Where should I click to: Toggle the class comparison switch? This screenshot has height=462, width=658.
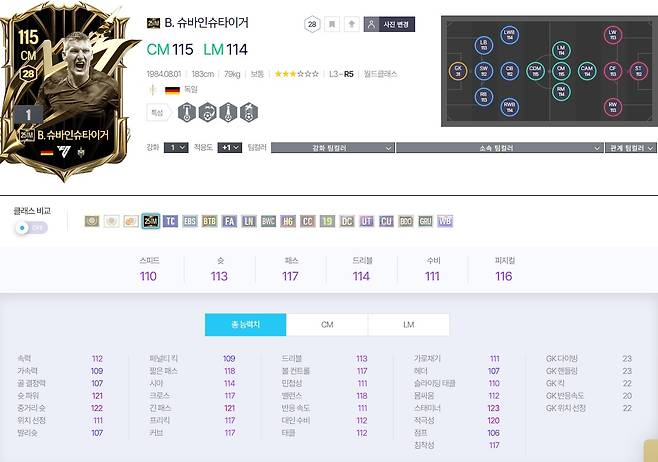[32, 228]
